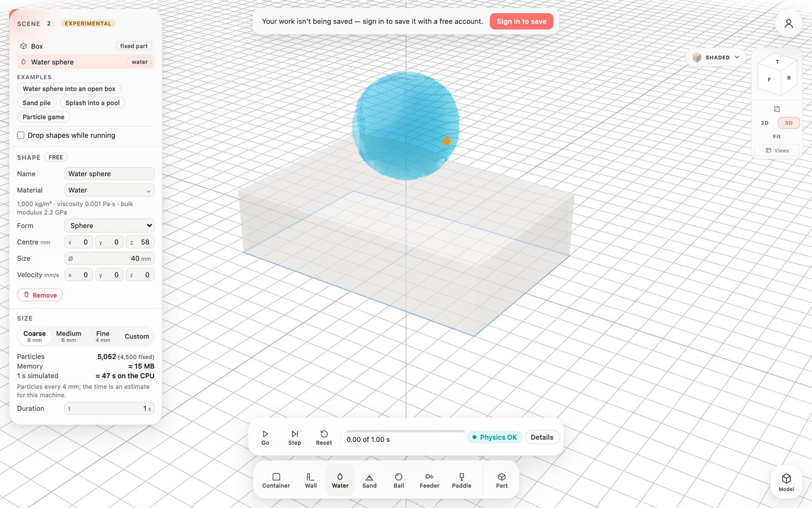Choose Custom particle size
The image size is (812, 508).
(137, 336)
